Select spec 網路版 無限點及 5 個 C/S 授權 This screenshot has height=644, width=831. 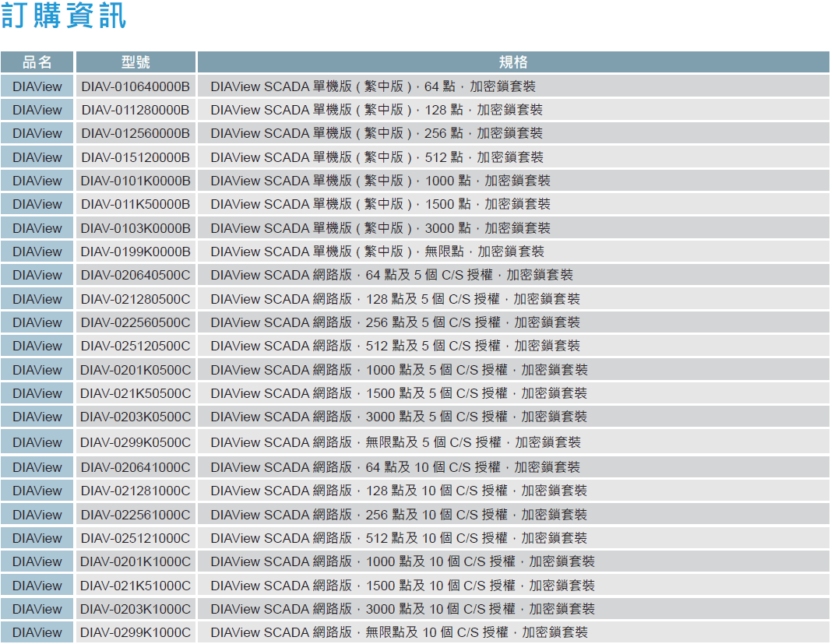[396, 442]
